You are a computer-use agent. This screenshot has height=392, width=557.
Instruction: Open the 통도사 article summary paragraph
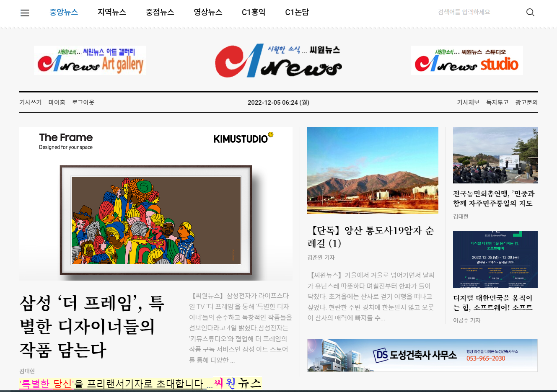tap(371, 297)
